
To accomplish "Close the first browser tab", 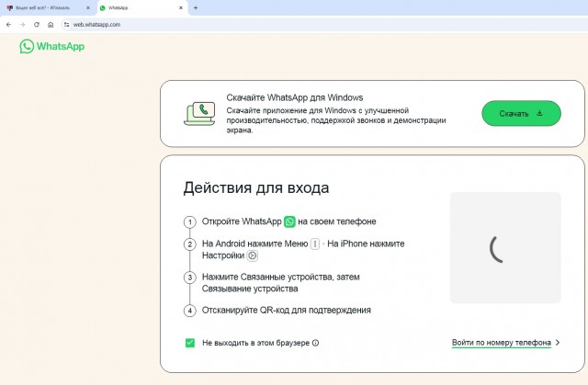I will coord(88,8).
